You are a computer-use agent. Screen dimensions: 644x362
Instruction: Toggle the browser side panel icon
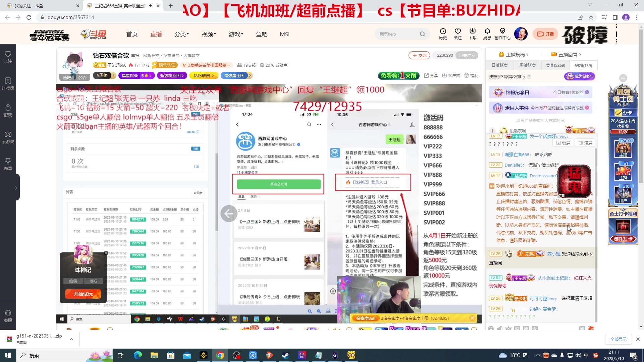pyautogui.click(x=615, y=17)
